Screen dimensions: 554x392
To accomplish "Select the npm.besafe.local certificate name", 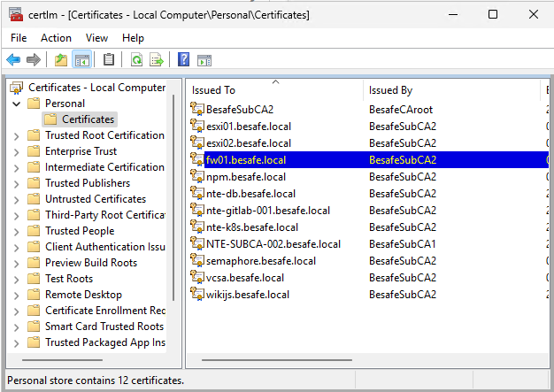I will click(246, 177).
